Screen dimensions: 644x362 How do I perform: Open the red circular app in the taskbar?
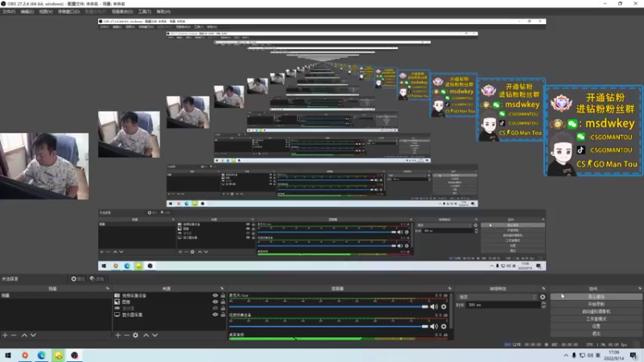pyautogui.click(x=25, y=356)
